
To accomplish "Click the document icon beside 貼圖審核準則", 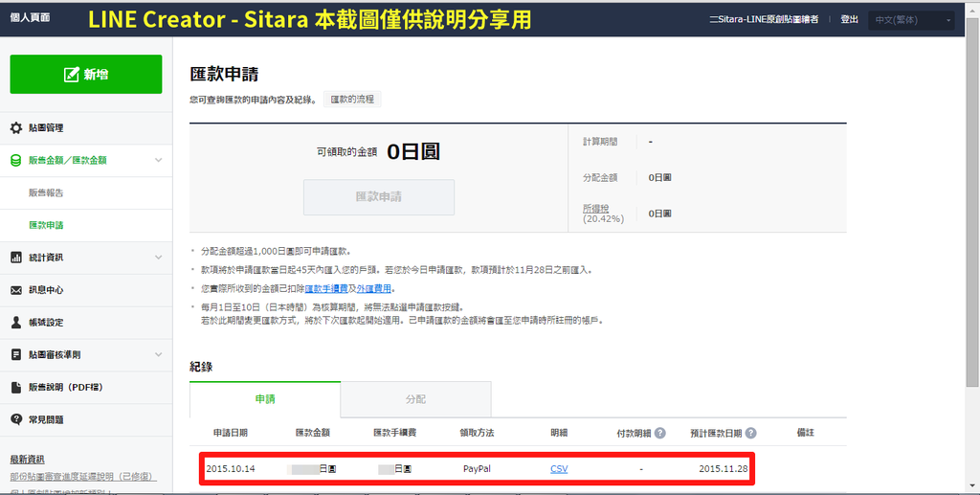I will [16, 355].
